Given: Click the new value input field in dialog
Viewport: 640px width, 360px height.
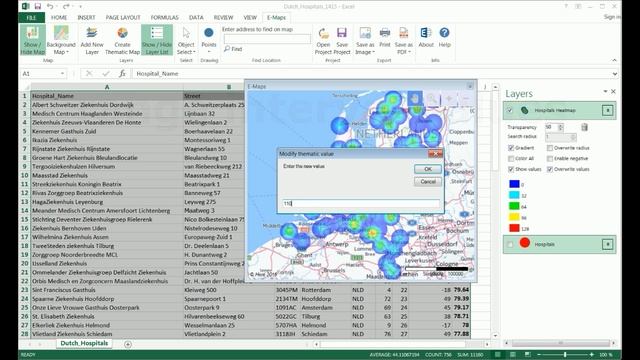Looking at the screenshot, I should click(x=361, y=203).
